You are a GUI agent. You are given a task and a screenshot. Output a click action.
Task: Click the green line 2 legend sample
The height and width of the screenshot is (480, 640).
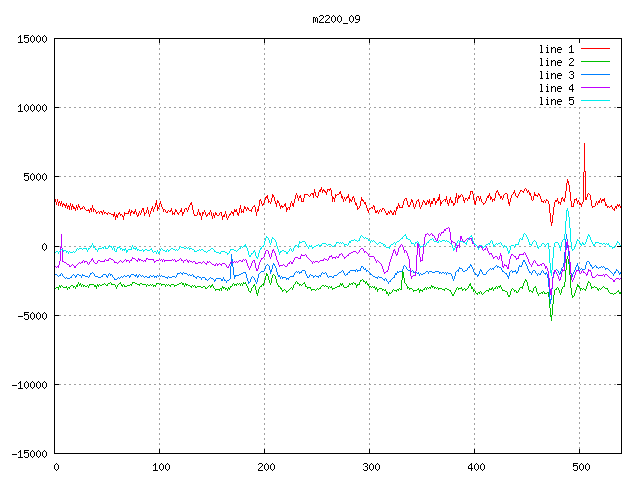coord(594,62)
